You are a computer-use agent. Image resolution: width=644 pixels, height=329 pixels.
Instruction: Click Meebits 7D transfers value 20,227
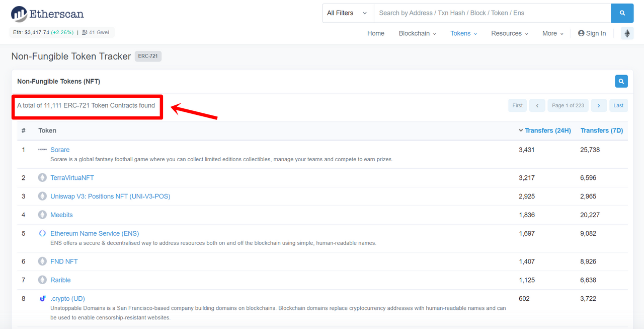pyautogui.click(x=590, y=215)
